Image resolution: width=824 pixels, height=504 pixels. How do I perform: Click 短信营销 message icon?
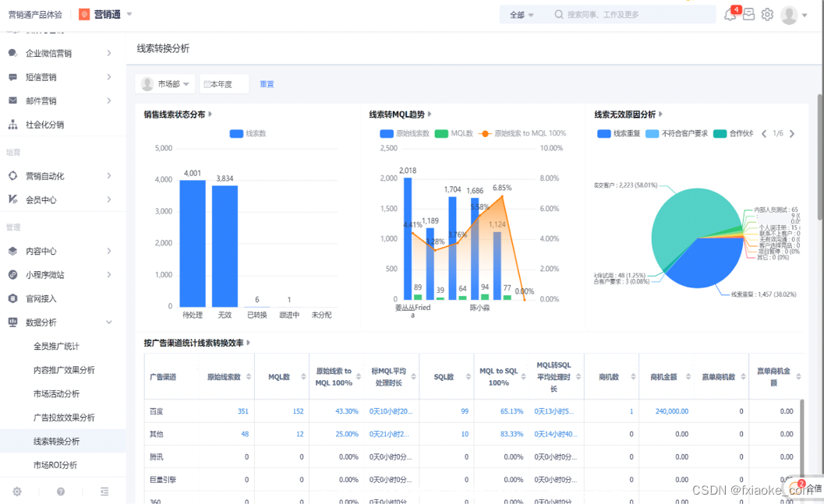coord(12,77)
